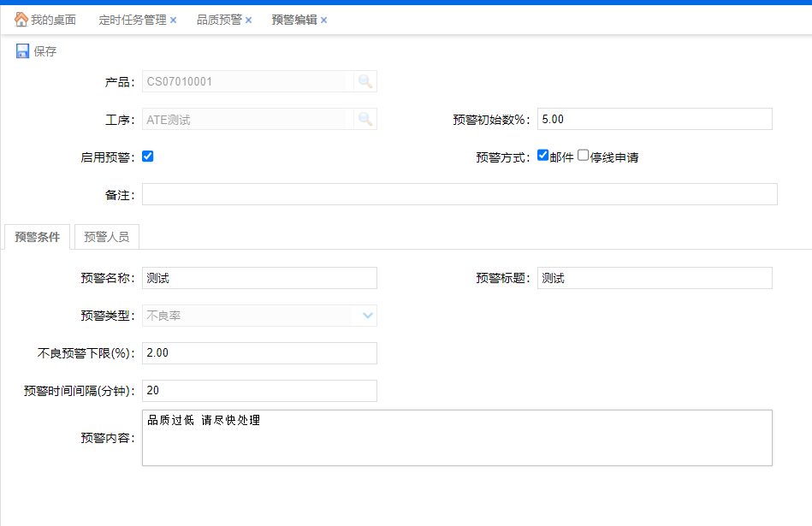This screenshot has width=812, height=526.
Task: Enable the 停线申请 checkbox
Action: pyautogui.click(x=584, y=156)
